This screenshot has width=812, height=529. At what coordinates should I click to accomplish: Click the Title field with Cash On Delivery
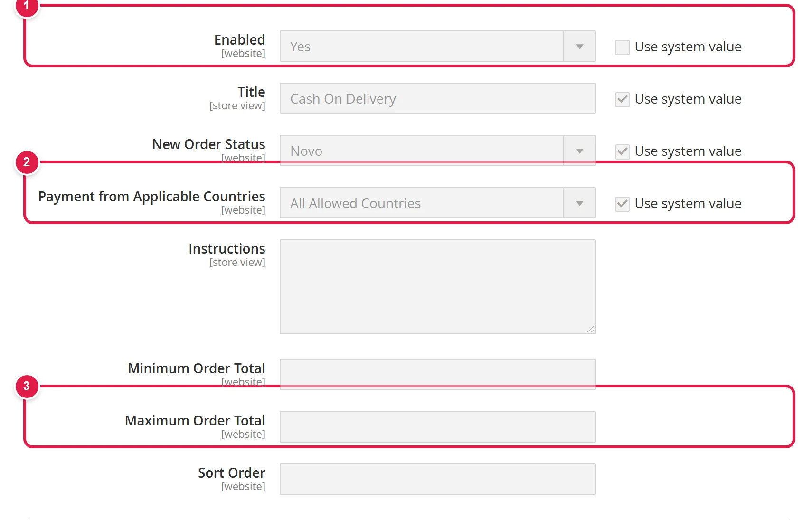coord(437,98)
